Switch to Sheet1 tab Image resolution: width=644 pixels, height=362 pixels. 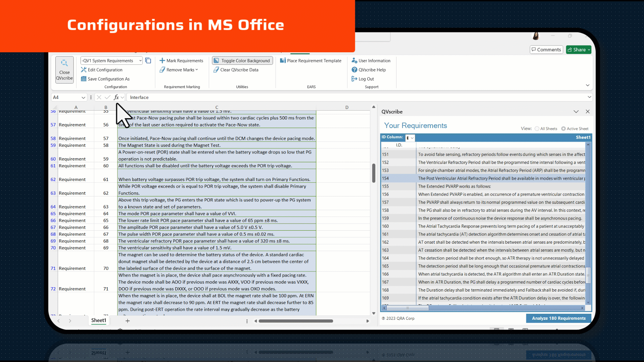coord(99,320)
